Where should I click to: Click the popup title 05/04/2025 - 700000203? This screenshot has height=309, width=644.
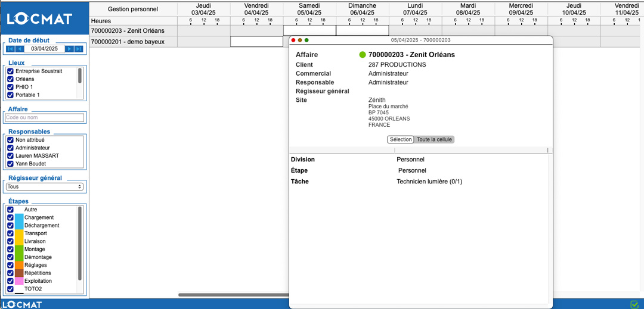coord(420,40)
